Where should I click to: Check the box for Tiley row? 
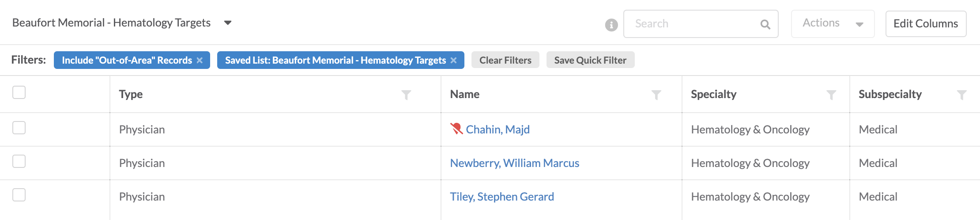(x=19, y=195)
